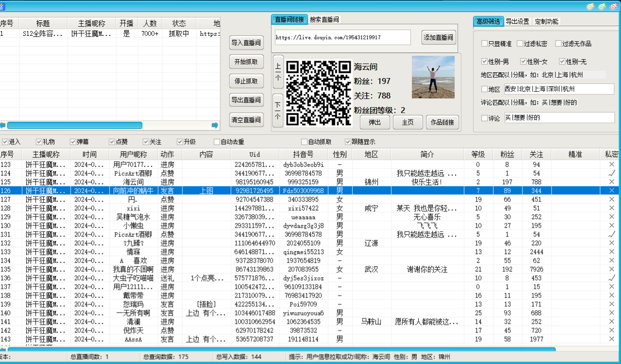Click the QR code image for 海云间
Image resolution: width=621 pixels, height=364 pixels.
coord(318,93)
